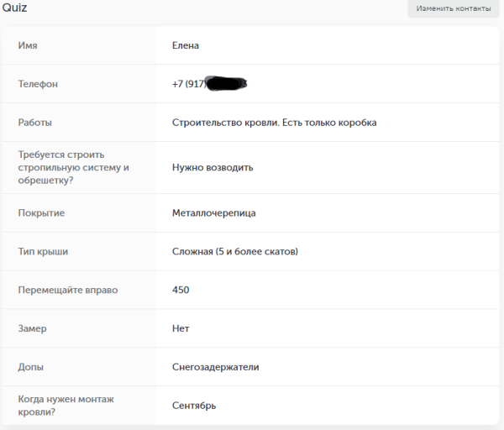
Task: Click the "Сентябрь" installation month value
Action: pos(194,406)
